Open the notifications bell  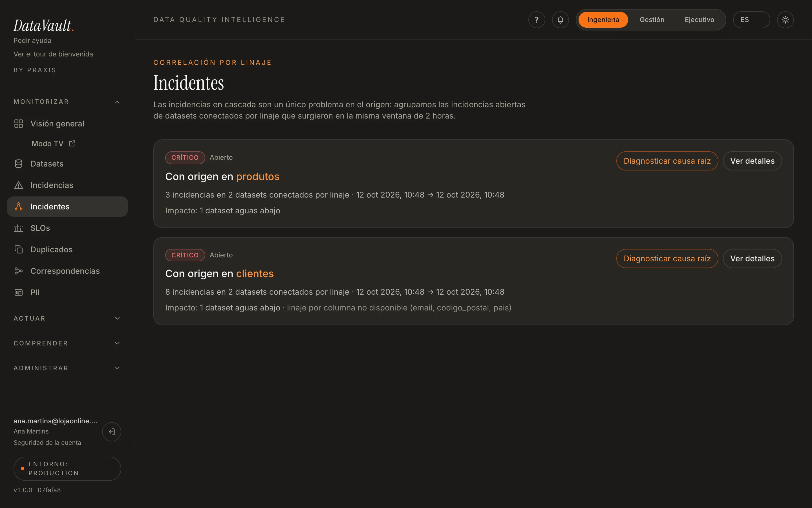[560, 20]
